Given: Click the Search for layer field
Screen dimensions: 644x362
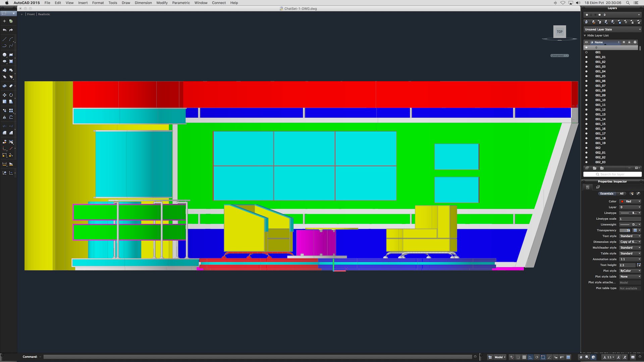Looking at the screenshot, I should (612, 174).
